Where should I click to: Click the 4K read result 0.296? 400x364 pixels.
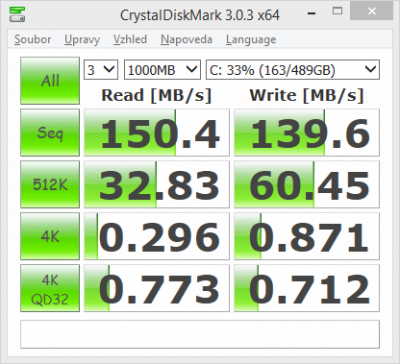157,236
